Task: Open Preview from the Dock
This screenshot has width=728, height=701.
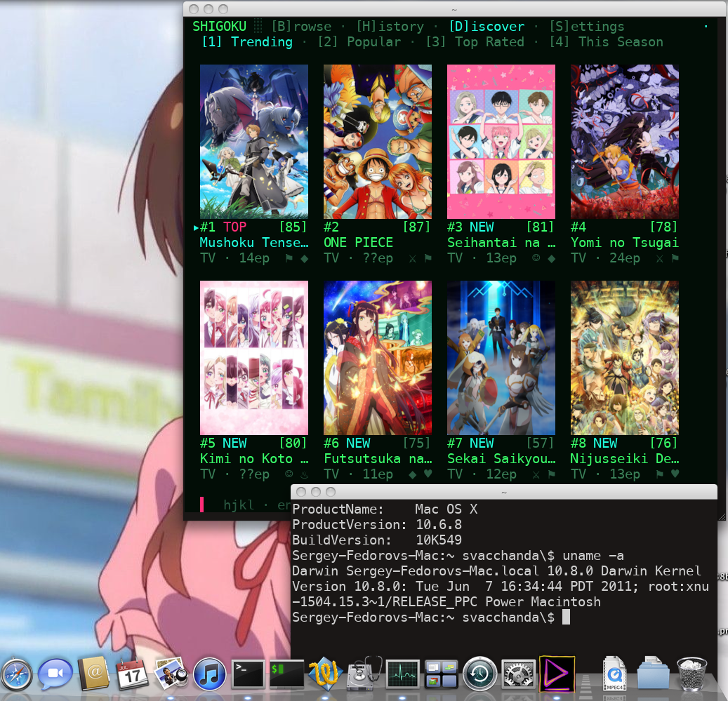Action: tap(171, 674)
